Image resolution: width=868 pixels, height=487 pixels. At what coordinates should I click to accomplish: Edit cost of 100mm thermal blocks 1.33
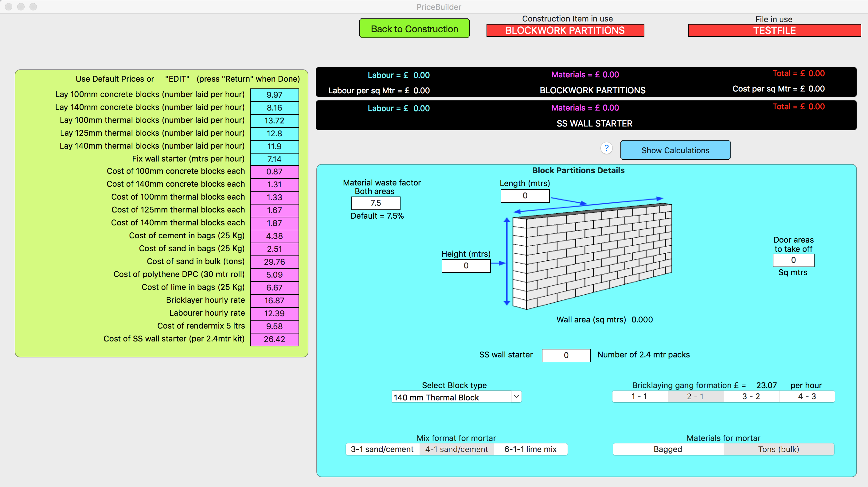274,197
